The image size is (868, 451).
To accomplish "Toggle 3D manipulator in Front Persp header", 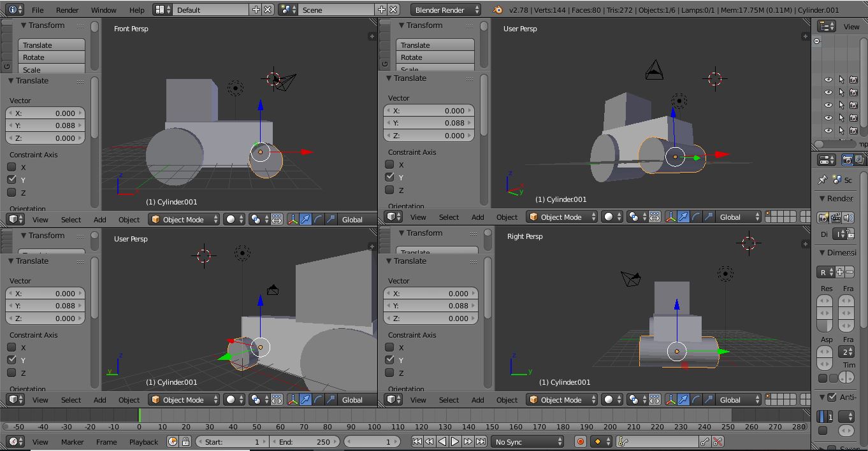I will pyautogui.click(x=293, y=219).
